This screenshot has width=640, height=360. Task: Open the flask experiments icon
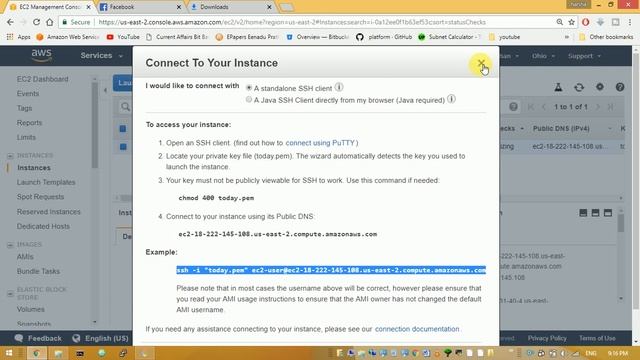pos(558,87)
